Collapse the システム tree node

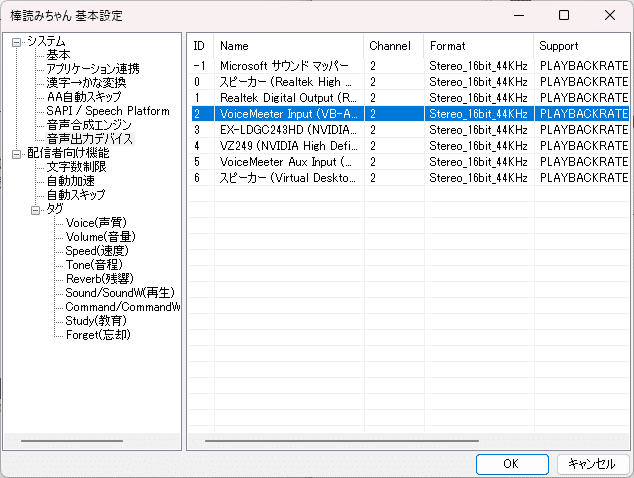(x=16, y=42)
